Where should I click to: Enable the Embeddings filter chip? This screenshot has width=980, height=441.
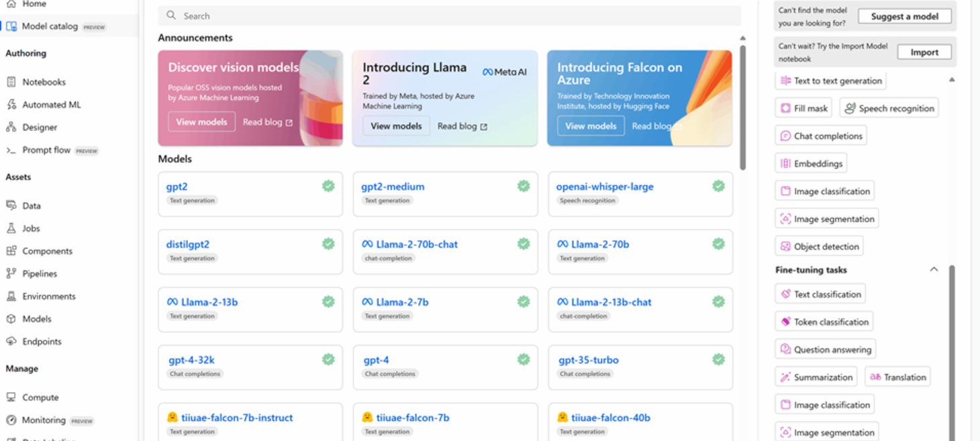click(x=810, y=162)
